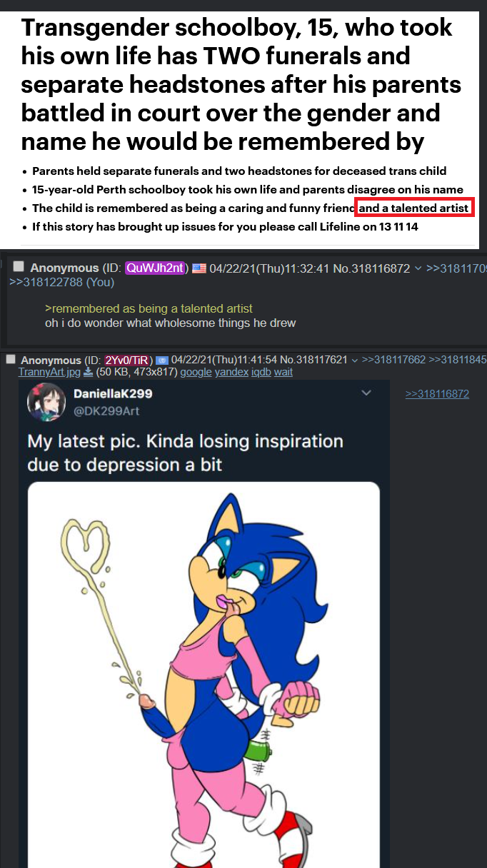The width and height of the screenshot is (487, 868).
Task: Tick the checkbox on post 318117621
Action: 11,359
